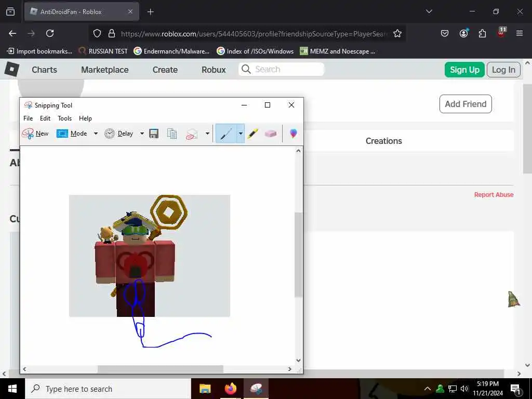Open the notification center icon
532x399 pixels.
coord(515,389)
